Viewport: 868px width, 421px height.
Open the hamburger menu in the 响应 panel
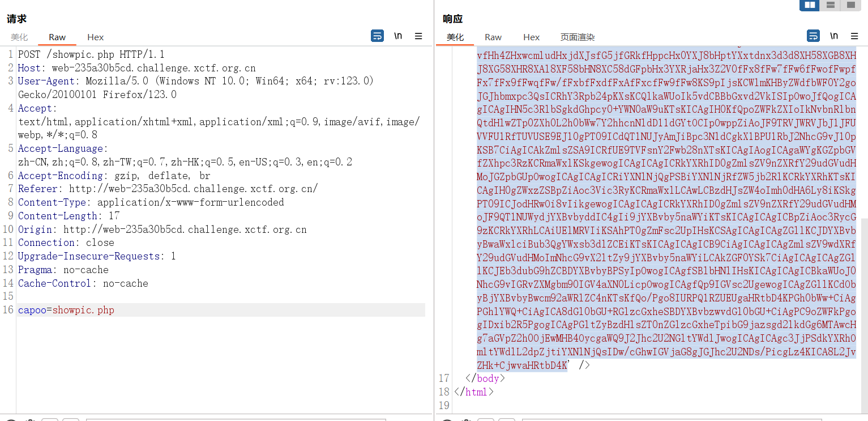(x=854, y=36)
